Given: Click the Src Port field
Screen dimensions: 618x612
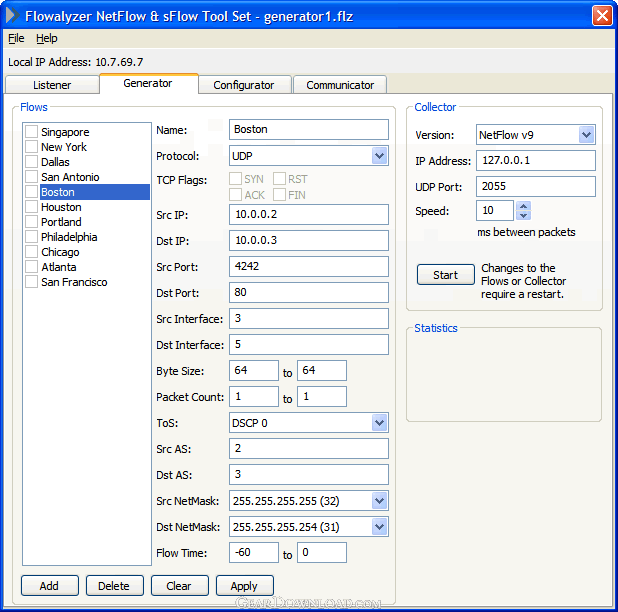Looking at the screenshot, I should tap(309, 266).
